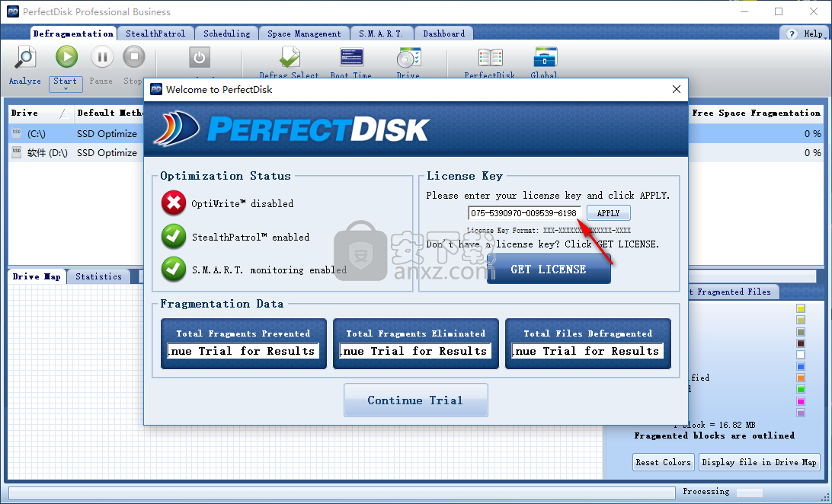Click the S.M.A.R.T. monitoring green check icon
832x504 pixels.
click(x=174, y=270)
